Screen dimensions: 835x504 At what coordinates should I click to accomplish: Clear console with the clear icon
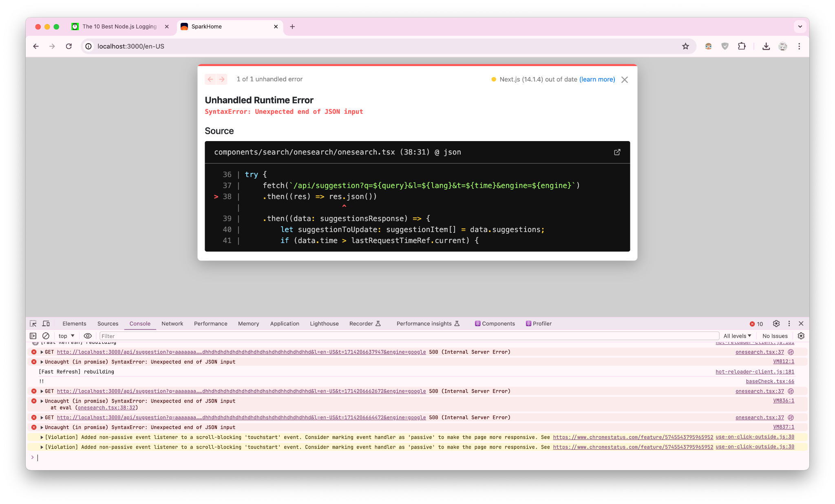tap(46, 336)
